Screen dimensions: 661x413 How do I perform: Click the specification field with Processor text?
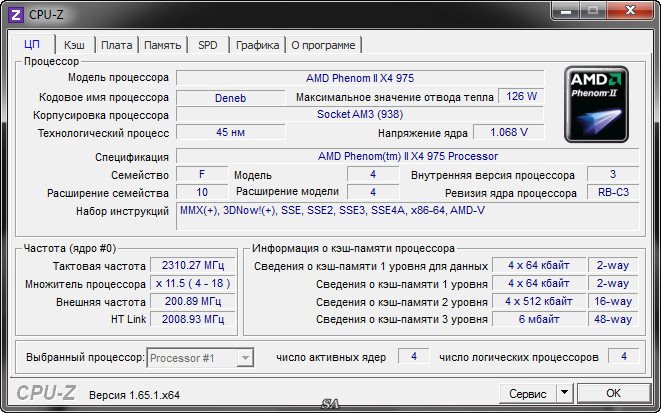click(408, 156)
